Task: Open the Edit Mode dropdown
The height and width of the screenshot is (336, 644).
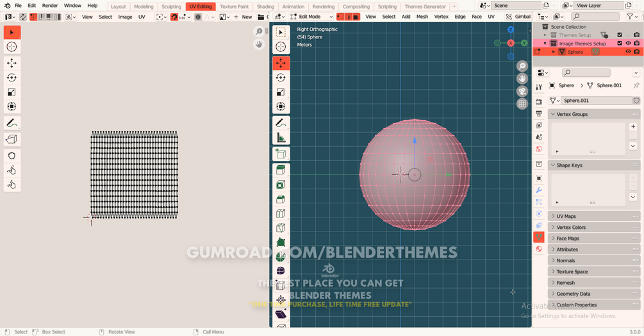Action: (311, 17)
